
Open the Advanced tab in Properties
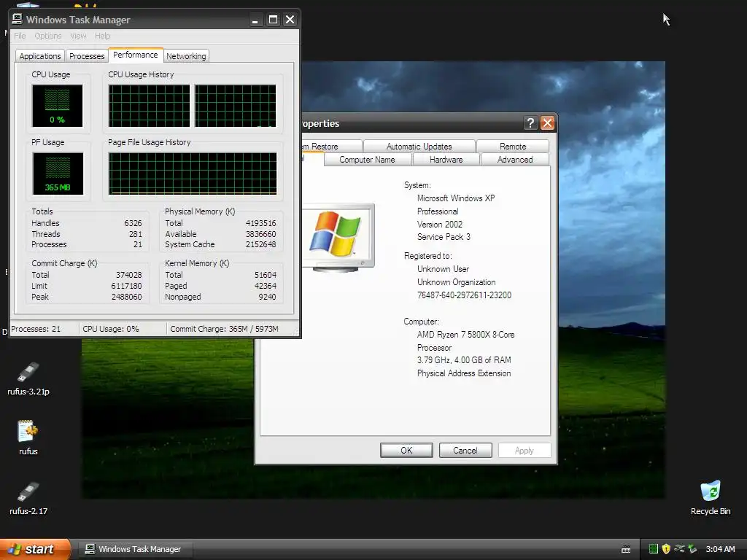pyautogui.click(x=514, y=160)
